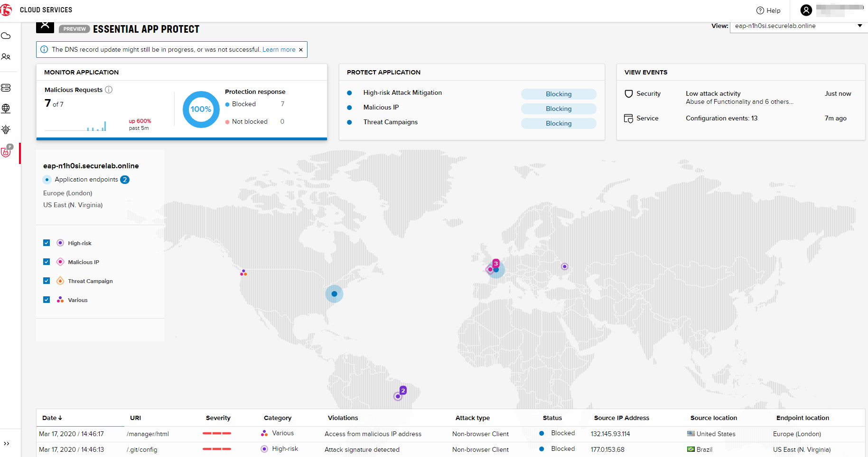Click Blocking for High-risk Attack Mitigation

[559, 94]
